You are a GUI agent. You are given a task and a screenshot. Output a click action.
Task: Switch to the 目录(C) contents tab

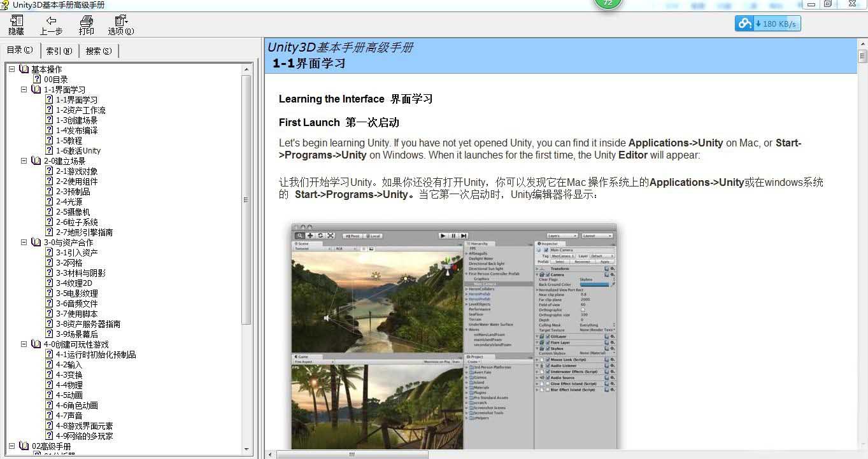20,50
